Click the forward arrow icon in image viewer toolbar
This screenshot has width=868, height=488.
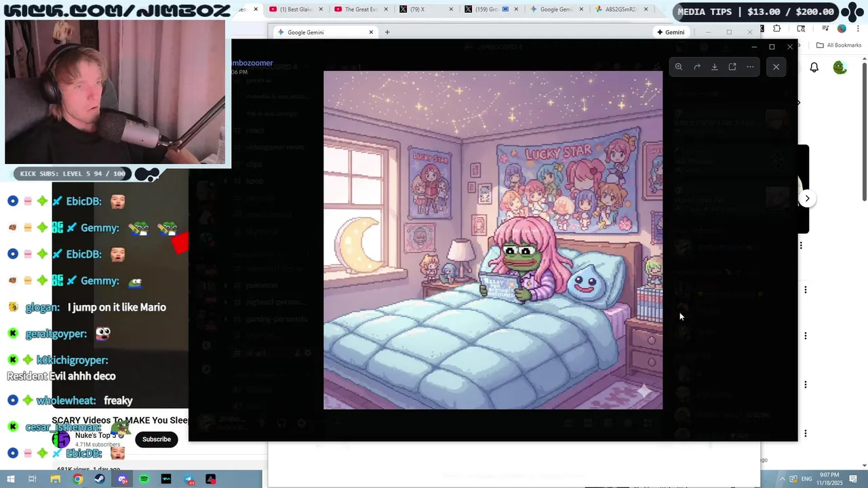point(697,66)
